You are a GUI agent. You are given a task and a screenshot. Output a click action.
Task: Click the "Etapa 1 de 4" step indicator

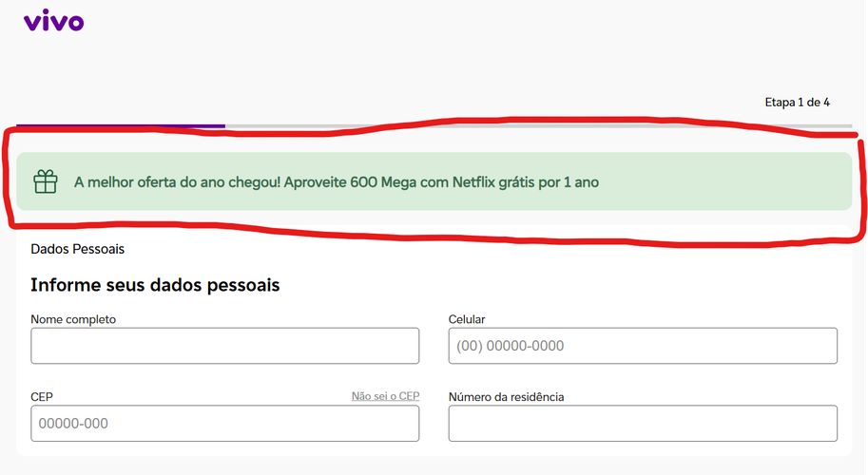point(797,103)
